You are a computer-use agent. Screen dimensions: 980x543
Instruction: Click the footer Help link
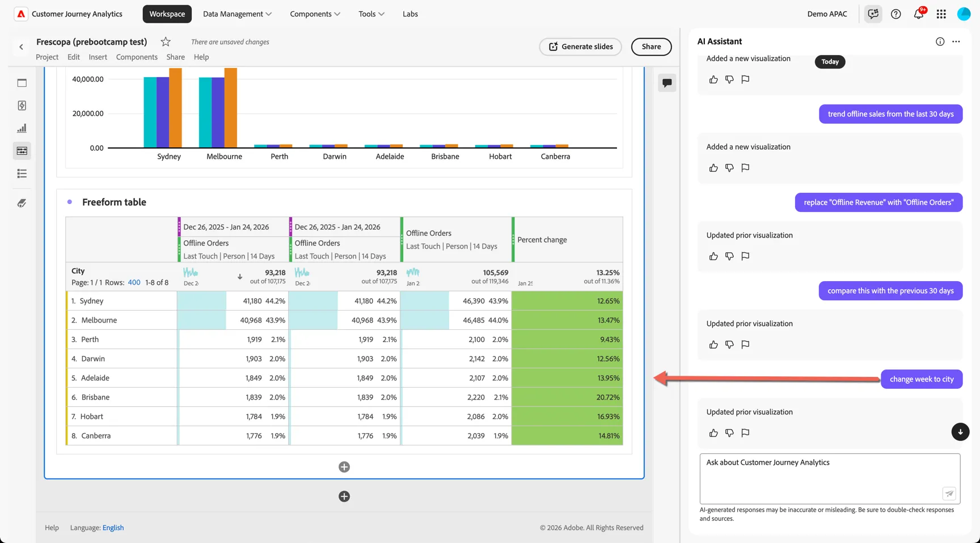coord(52,528)
